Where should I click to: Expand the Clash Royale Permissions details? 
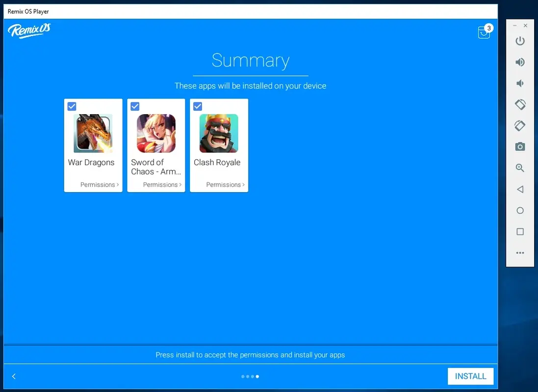click(225, 185)
